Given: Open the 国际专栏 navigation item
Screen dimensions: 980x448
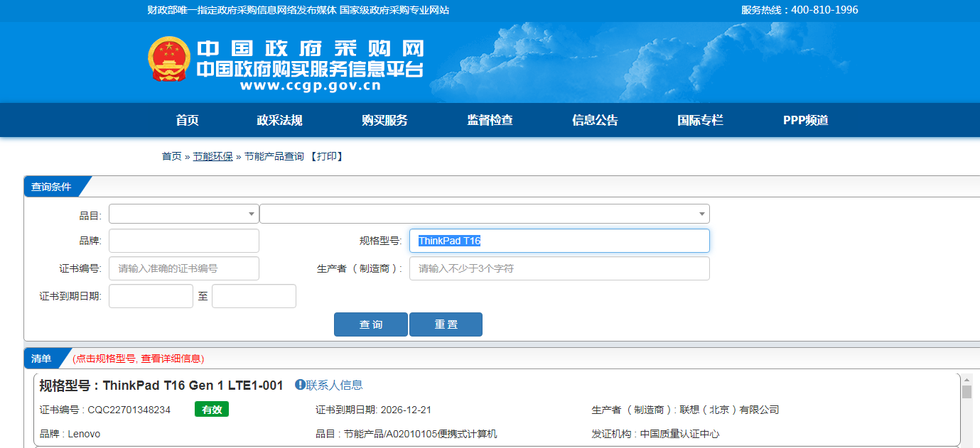Looking at the screenshot, I should tap(700, 120).
